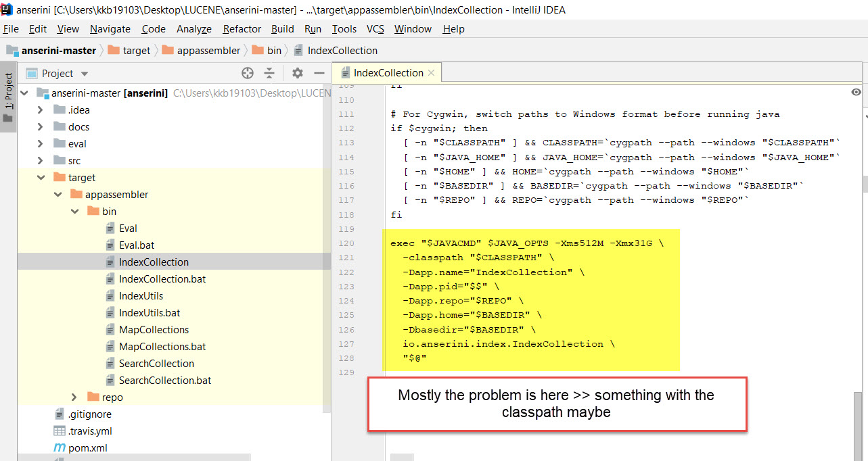The image size is (868, 461).
Task: Click line 120 exec command text
Action: coord(527,243)
